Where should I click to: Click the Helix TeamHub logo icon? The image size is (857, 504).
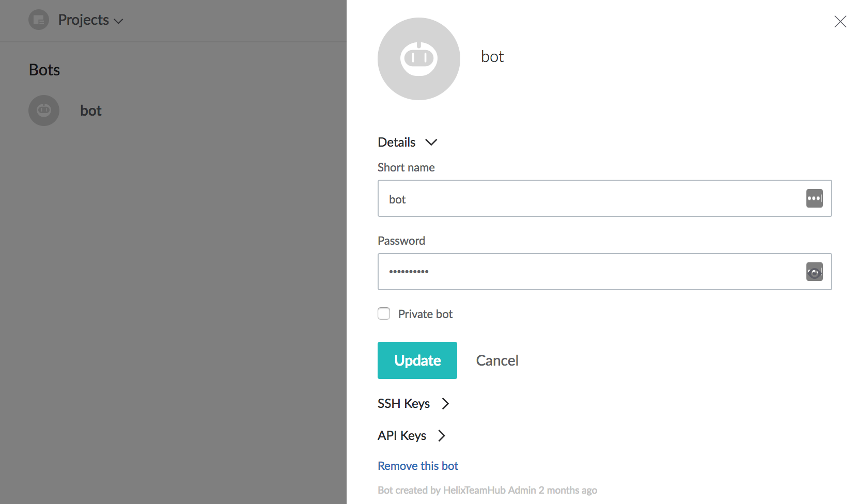coord(38,20)
